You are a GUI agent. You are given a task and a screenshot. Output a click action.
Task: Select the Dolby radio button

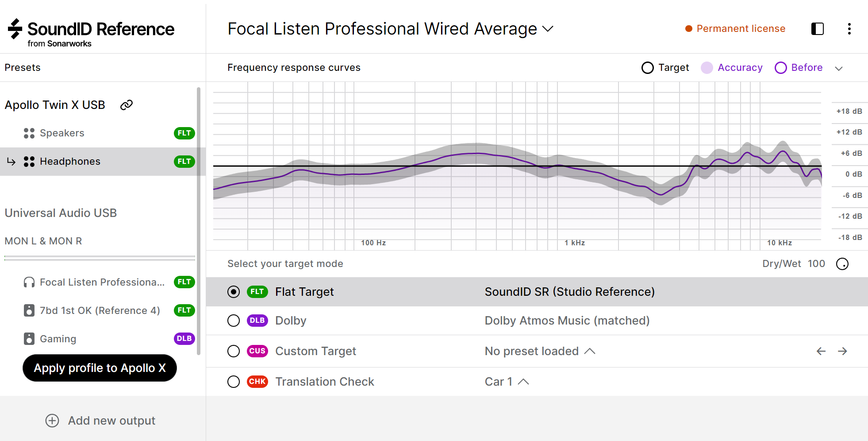[x=234, y=321]
